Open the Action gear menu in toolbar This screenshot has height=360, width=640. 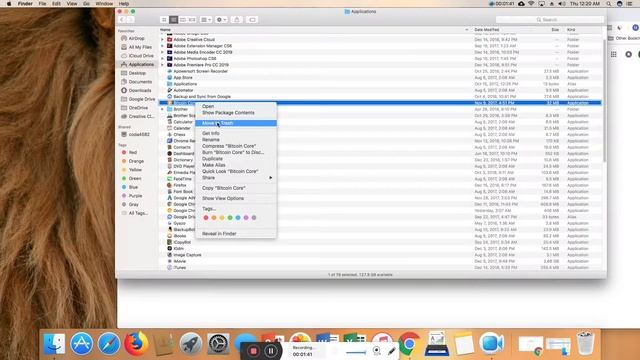[x=221, y=20]
